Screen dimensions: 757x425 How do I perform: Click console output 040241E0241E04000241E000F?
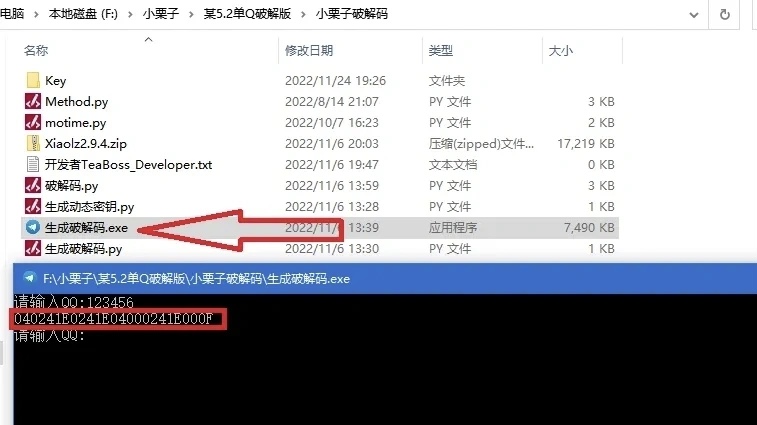pyautogui.click(x=113, y=319)
